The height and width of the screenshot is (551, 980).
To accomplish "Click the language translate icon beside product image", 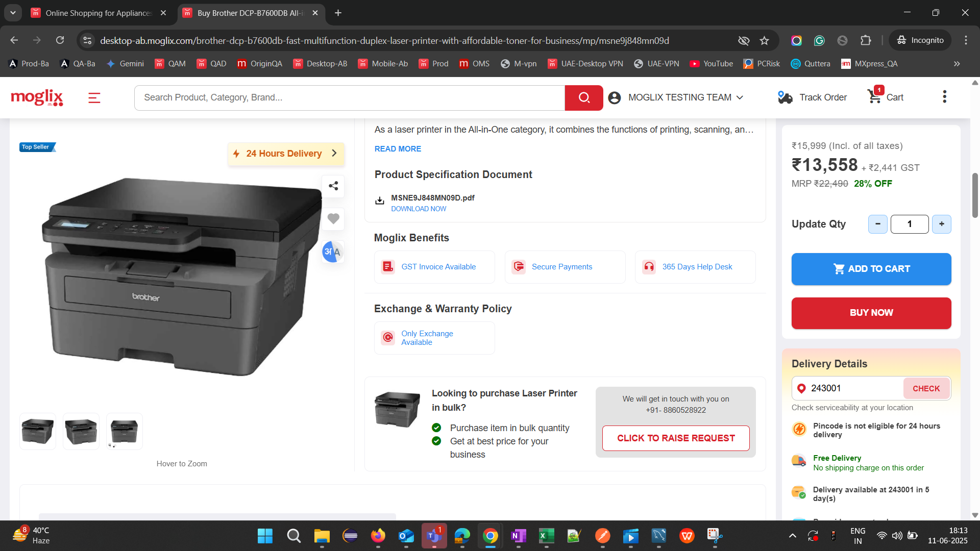I will (x=332, y=252).
